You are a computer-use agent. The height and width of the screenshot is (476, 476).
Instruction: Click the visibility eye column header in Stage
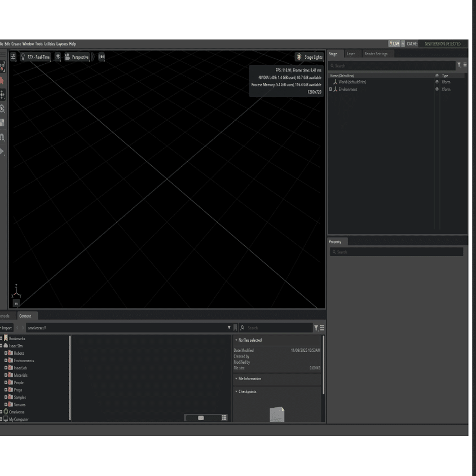coord(437,76)
